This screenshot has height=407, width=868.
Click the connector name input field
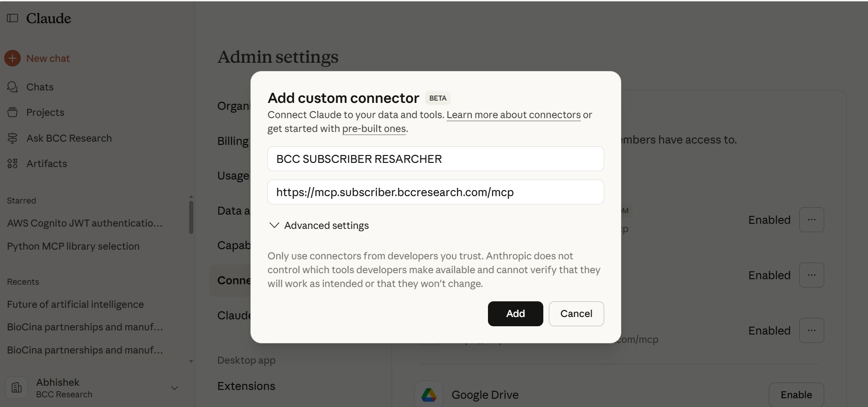[x=435, y=159]
